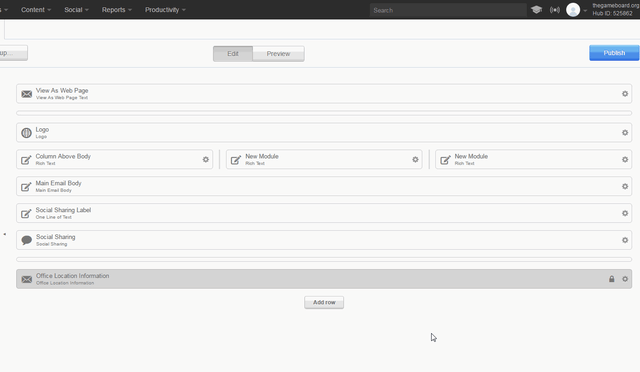Click edit pencil icon of Main Email Body
Screen dimensions: 640x372
(26, 187)
